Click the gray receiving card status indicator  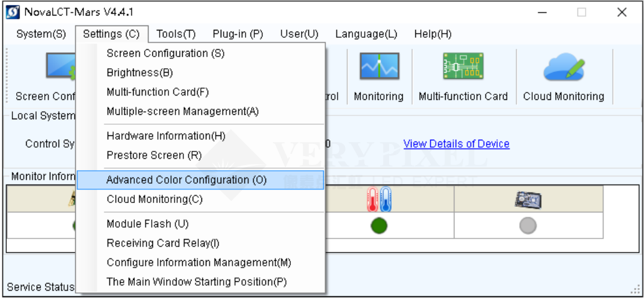(x=528, y=226)
